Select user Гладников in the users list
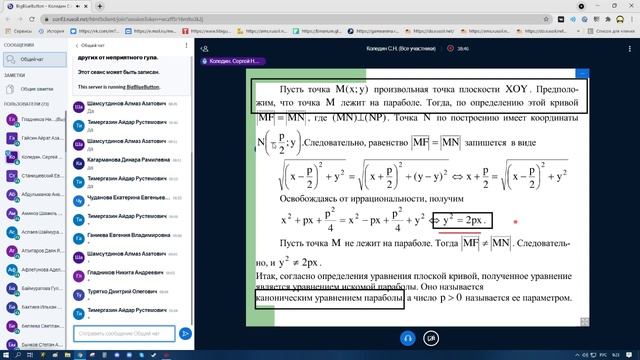This screenshot has height=360, width=640. [x=34, y=120]
